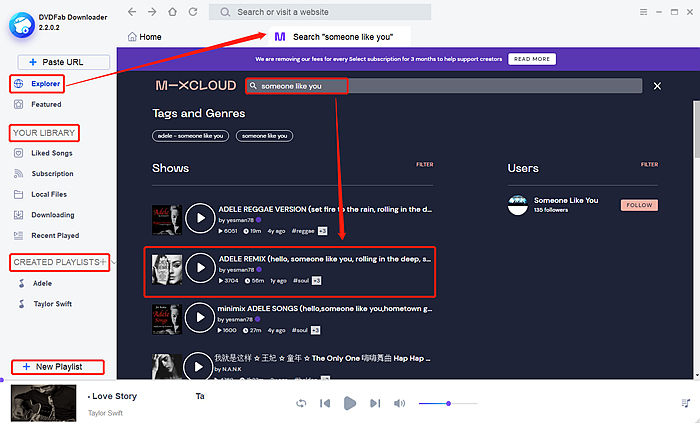Play minimix ADELE SONGS show
The height and width of the screenshot is (423, 700).
coord(200,317)
